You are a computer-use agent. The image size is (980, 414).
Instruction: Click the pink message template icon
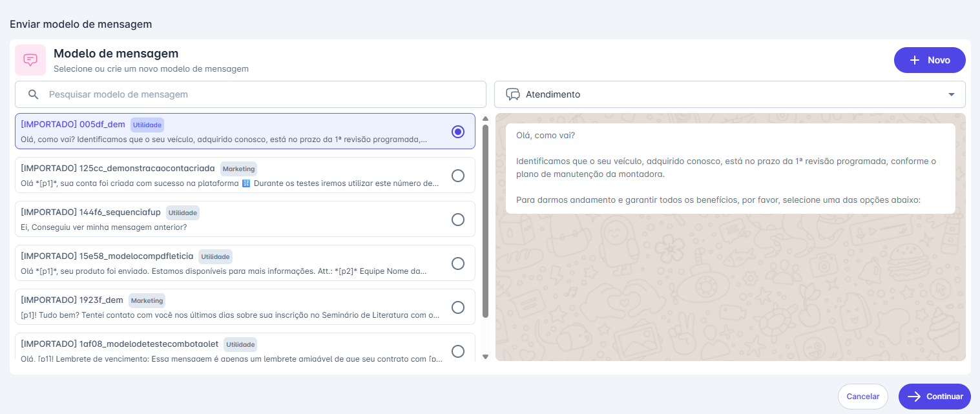(30, 60)
